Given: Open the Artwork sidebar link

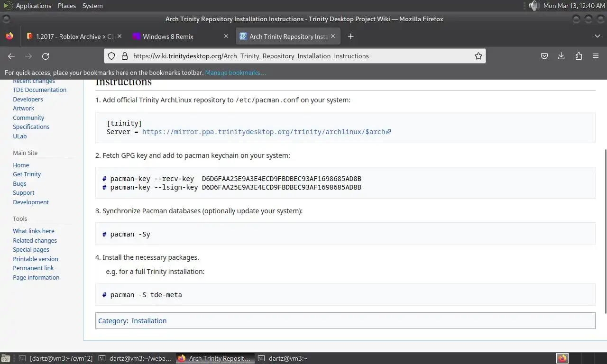Looking at the screenshot, I should coord(23,109).
